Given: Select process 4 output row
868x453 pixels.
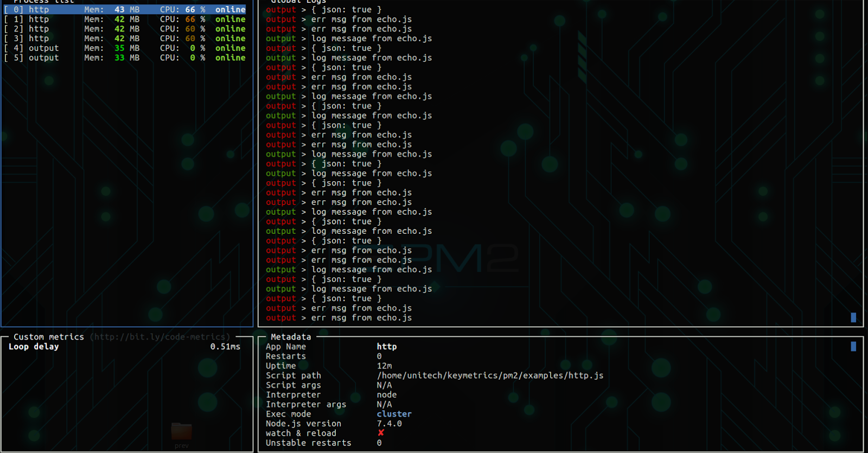Looking at the screenshot, I should pos(125,48).
